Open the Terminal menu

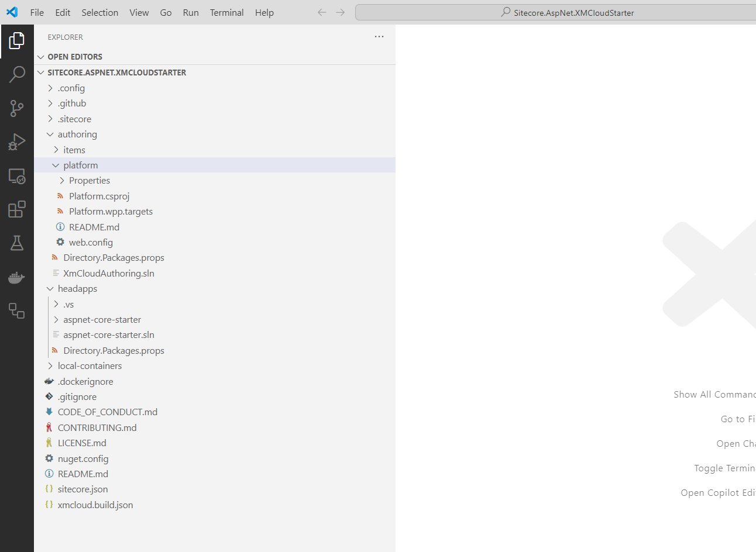tap(226, 12)
